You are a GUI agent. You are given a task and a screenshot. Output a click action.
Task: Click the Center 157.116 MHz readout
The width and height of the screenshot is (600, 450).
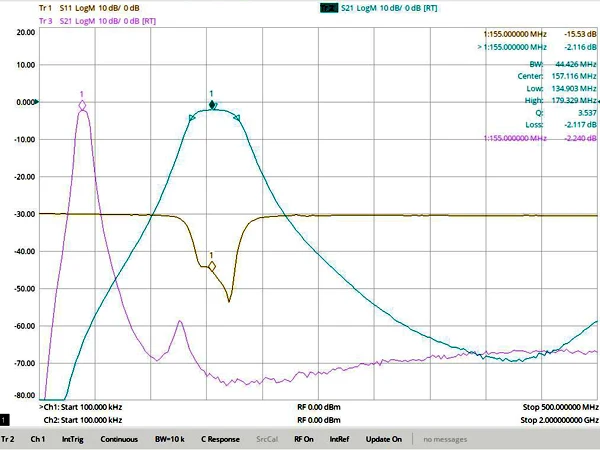(x=557, y=76)
